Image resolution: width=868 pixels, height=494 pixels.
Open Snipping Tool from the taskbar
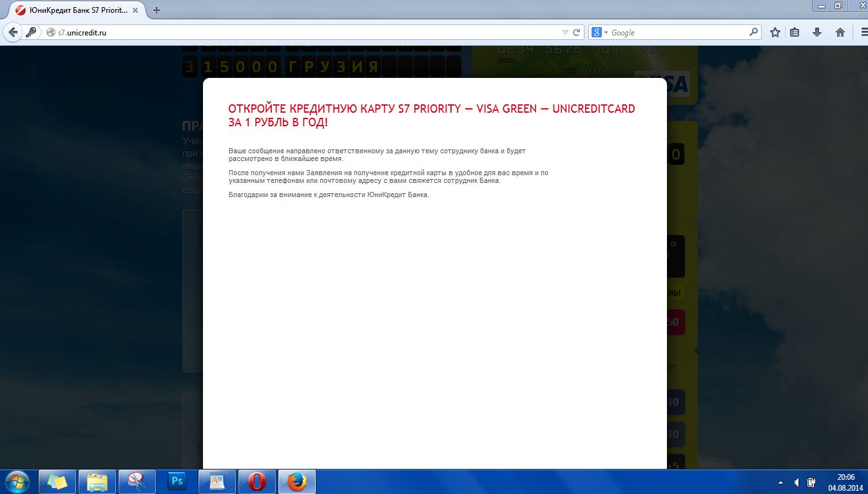click(137, 482)
